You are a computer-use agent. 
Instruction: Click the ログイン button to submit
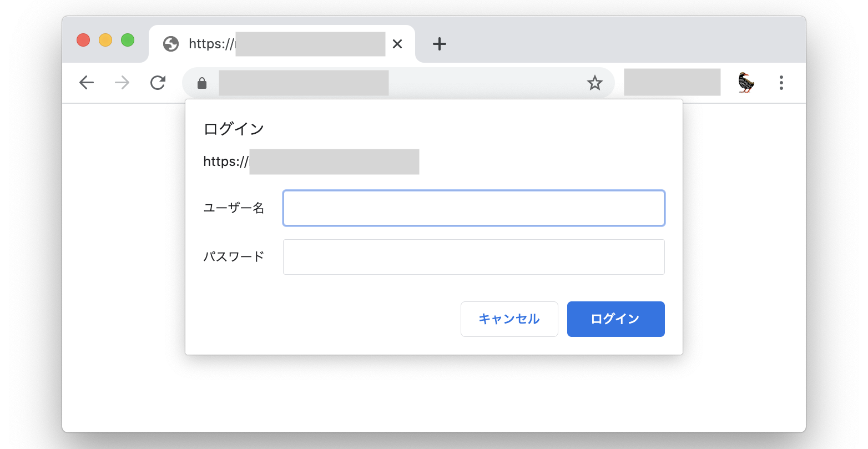(x=615, y=319)
